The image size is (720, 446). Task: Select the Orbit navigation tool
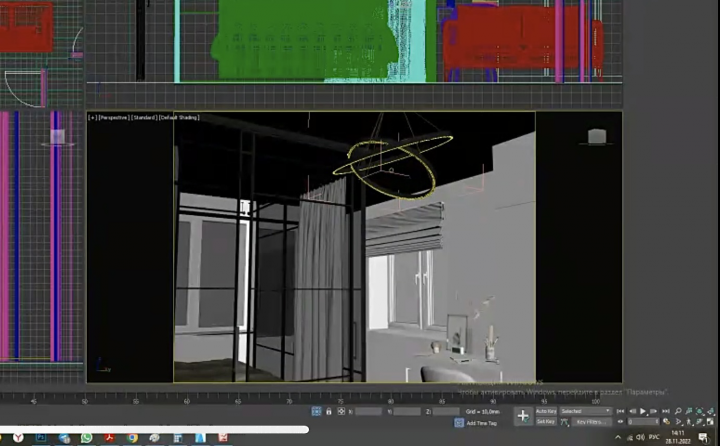point(699,422)
